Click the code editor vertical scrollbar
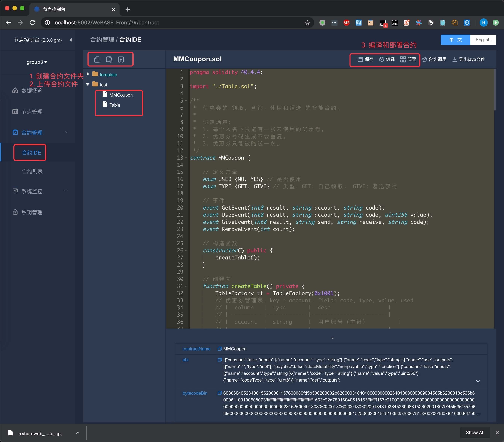 (x=495, y=89)
